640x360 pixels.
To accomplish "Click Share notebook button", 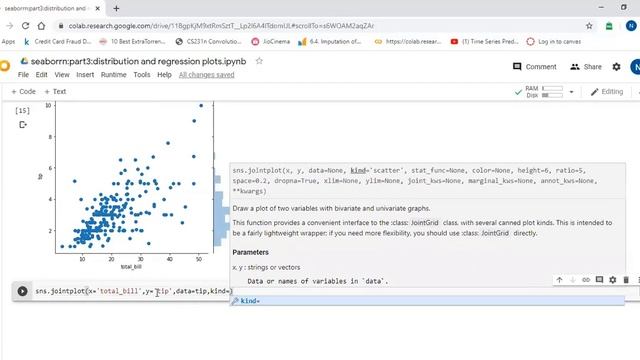I will pos(586,67).
